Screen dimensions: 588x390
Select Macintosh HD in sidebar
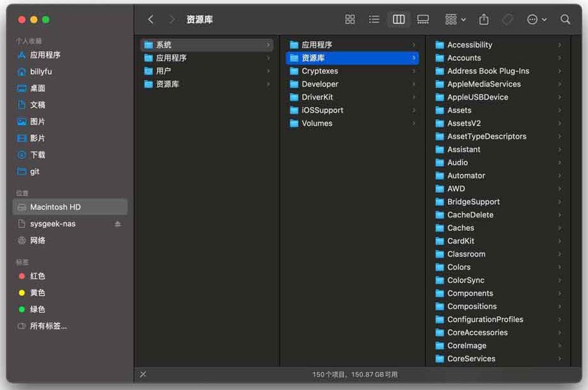click(55, 207)
